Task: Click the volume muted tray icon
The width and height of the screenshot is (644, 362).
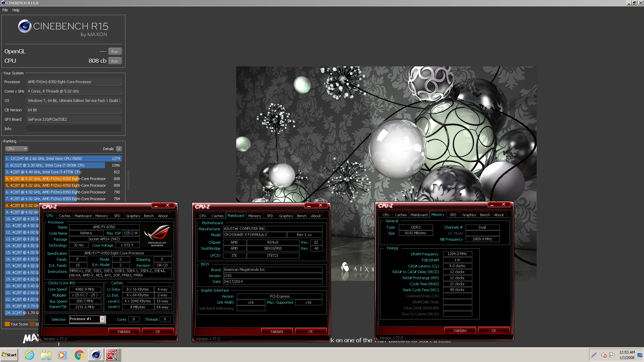Action: click(x=604, y=355)
